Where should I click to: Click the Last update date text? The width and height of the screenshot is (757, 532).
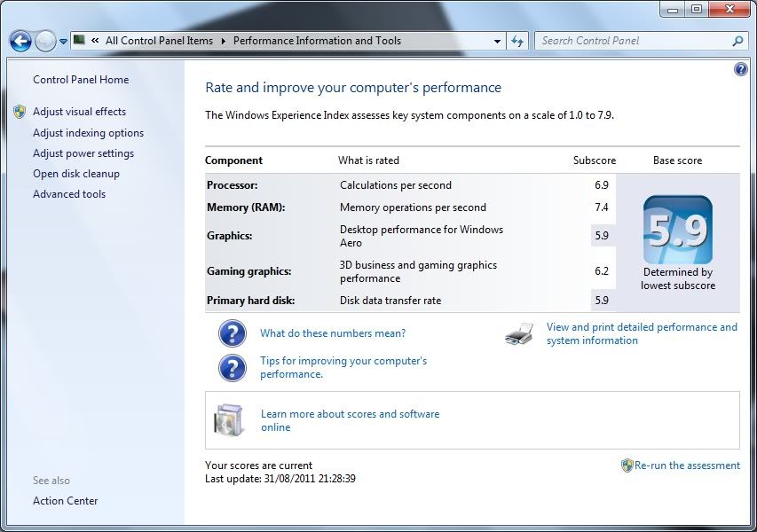pyautogui.click(x=280, y=479)
